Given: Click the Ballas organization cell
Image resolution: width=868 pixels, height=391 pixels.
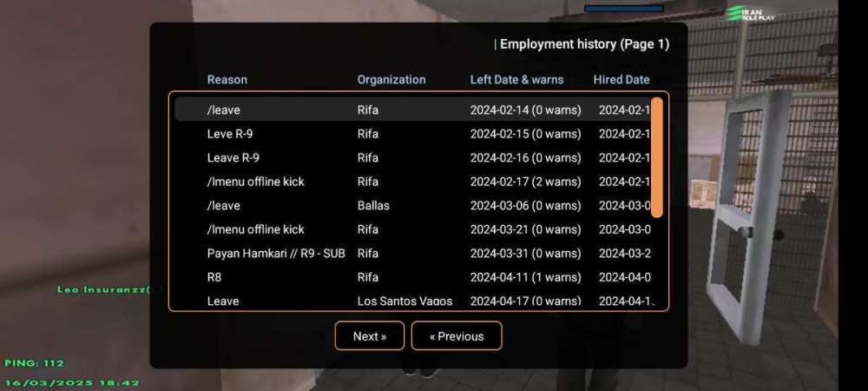Looking at the screenshot, I should point(373,205).
